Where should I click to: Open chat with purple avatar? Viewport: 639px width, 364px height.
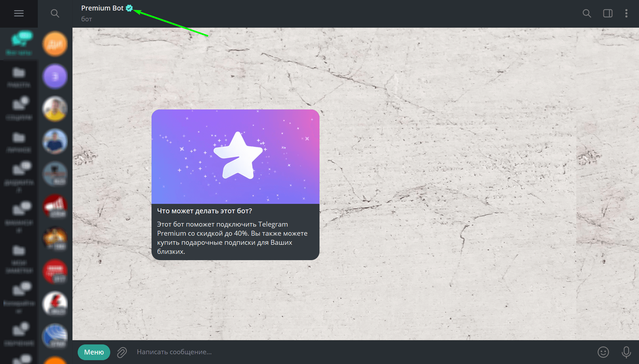[55, 77]
